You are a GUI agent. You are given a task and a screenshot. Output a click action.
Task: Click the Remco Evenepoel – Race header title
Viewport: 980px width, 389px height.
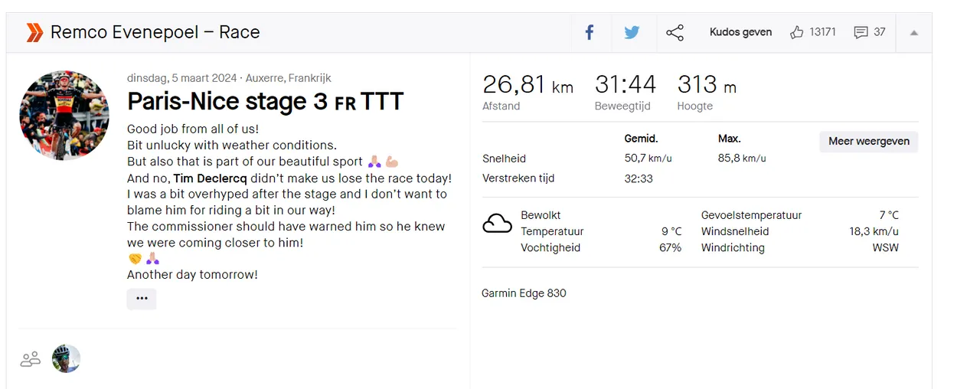pos(155,32)
